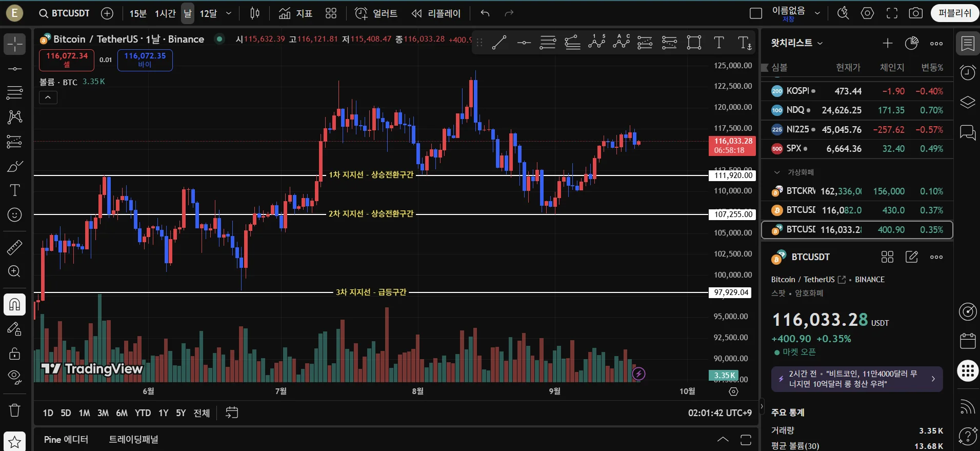
Task: Select the ruler measure tool
Action: click(x=15, y=247)
